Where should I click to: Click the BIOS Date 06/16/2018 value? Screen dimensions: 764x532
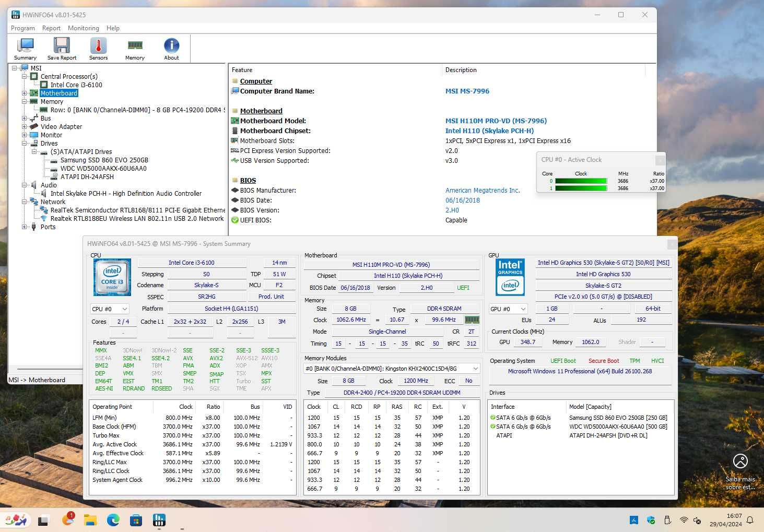[x=355, y=288]
